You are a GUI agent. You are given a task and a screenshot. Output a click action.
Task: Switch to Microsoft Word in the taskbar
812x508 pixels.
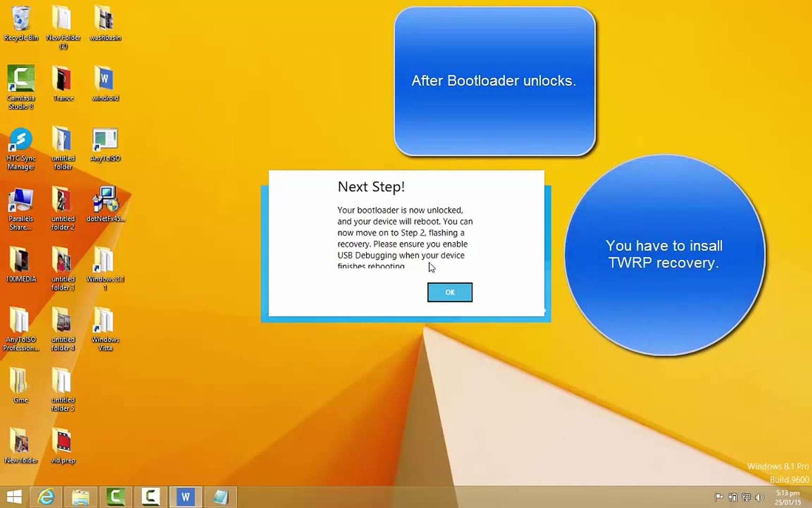click(x=185, y=497)
